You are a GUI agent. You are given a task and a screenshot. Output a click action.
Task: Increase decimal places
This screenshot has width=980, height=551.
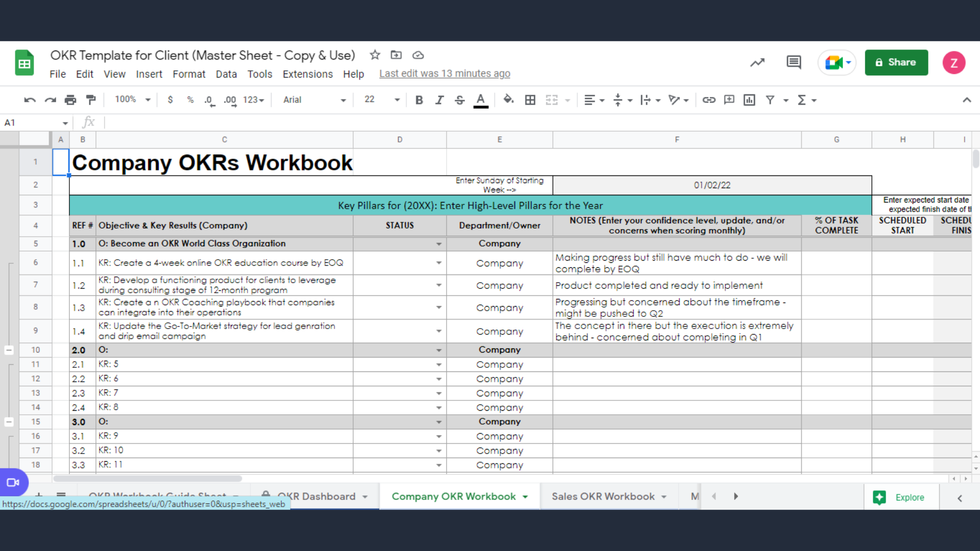click(230, 100)
